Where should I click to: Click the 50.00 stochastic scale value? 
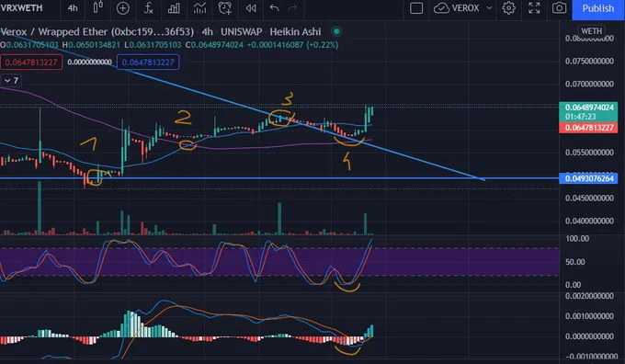[575, 262]
